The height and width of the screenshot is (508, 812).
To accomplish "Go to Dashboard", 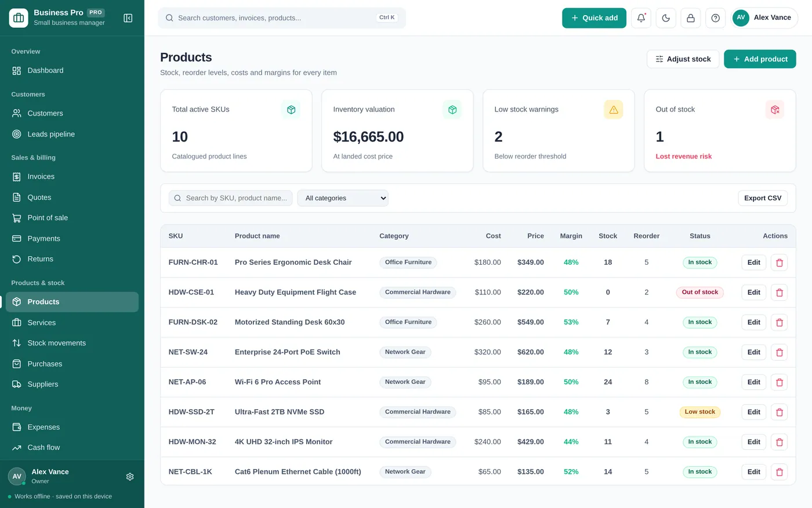I will tap(72, 70).
